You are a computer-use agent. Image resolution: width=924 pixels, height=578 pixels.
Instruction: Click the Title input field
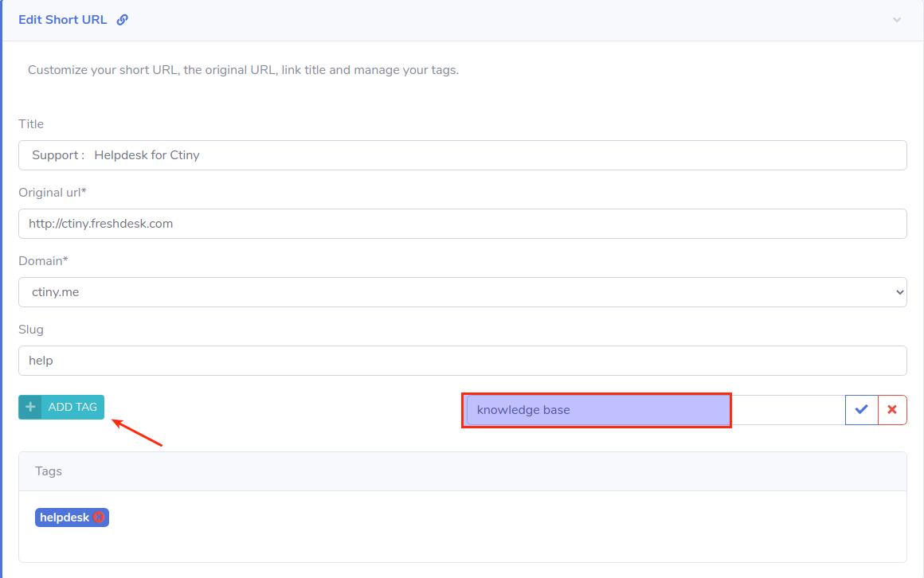click(x=463, y=155)
